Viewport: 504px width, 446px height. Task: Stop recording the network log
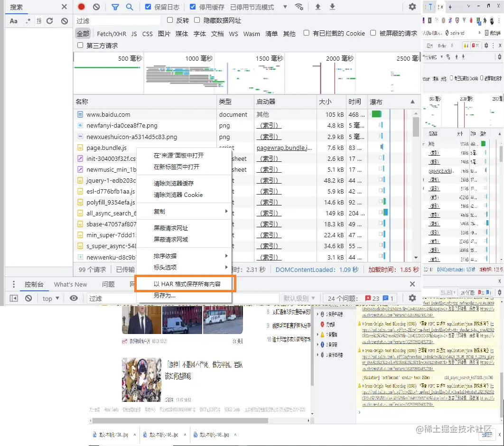coord(81,7)
